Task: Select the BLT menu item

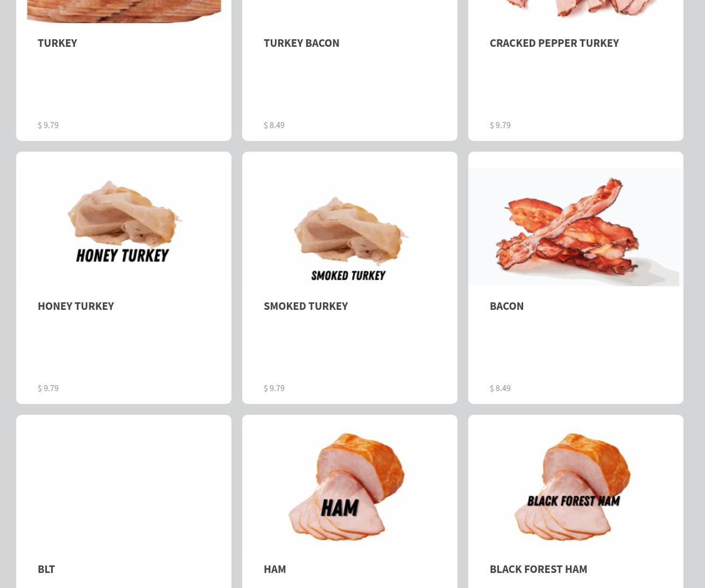Action: tap(46, 569)
